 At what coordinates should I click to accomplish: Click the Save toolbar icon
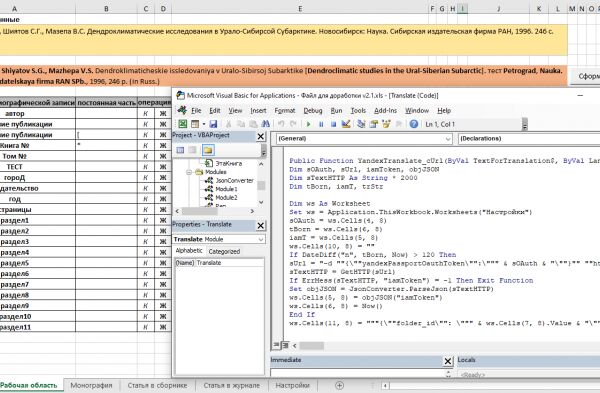[213, 124]
